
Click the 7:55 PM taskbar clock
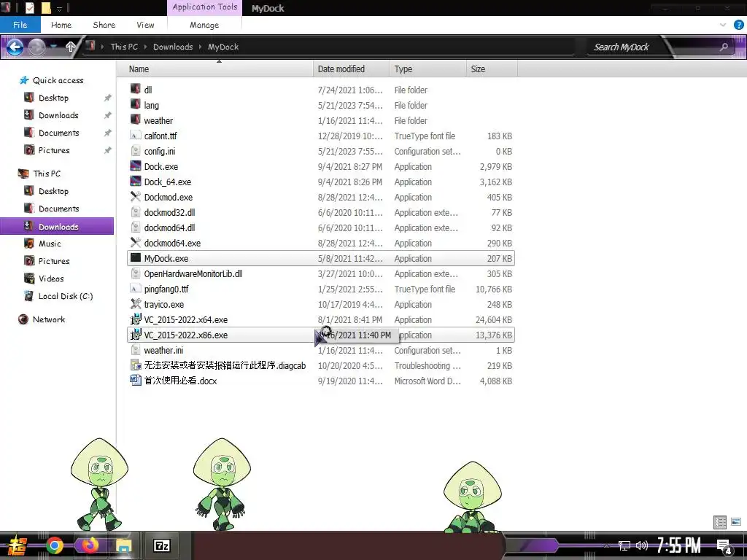(x=679, y=545)
